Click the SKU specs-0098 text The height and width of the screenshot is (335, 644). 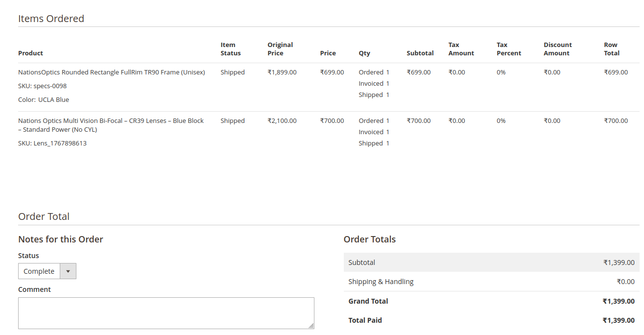[42, 86]
